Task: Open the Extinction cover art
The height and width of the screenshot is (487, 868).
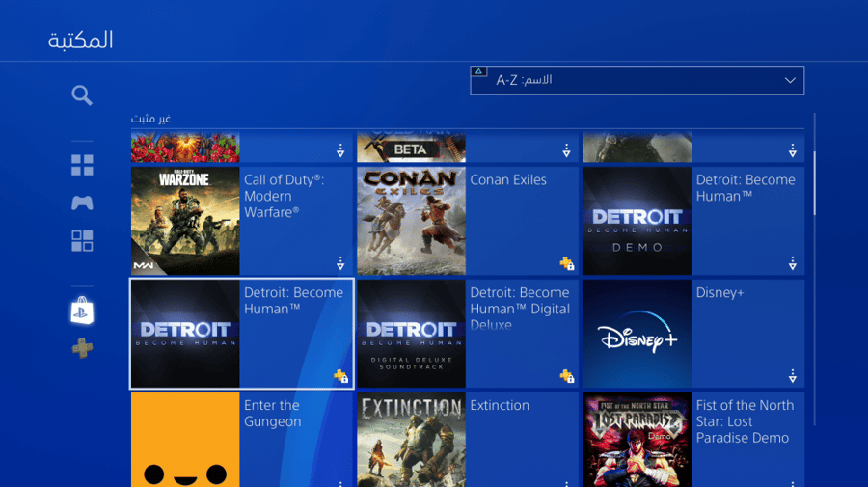Action: (411, 440)
